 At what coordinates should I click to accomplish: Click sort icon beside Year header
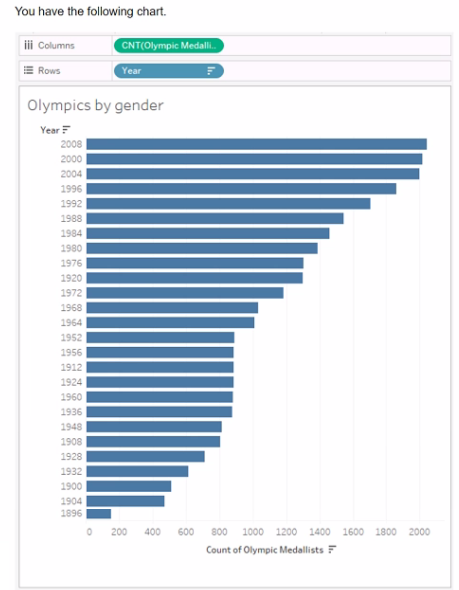pyautogui.click(x=66, y=130)
